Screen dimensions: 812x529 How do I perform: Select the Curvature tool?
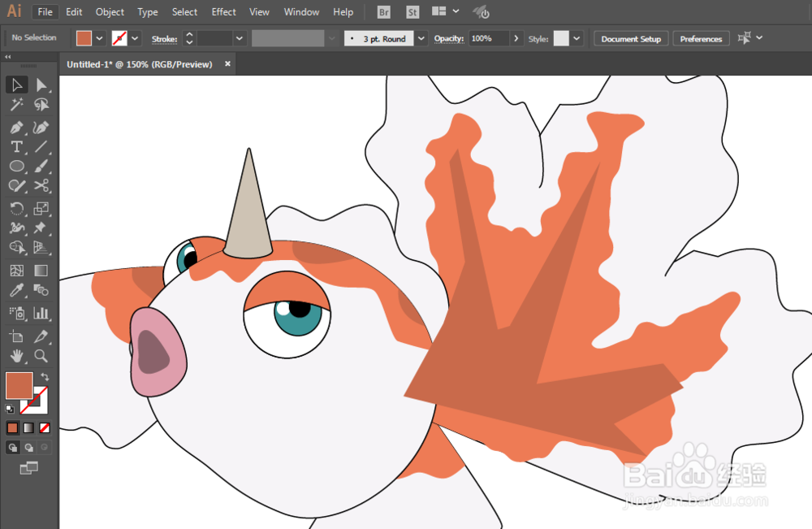41,128
